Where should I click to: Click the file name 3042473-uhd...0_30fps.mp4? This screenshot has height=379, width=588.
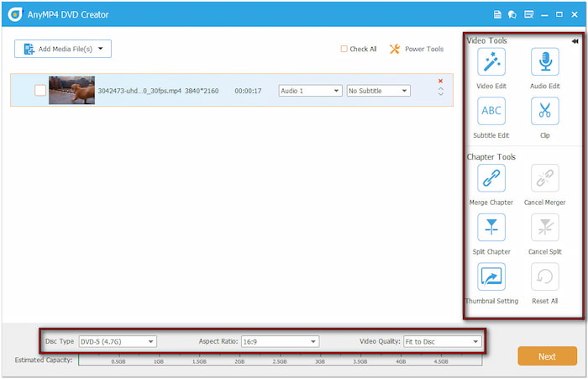pyautogui.click(x=139, y=91)
